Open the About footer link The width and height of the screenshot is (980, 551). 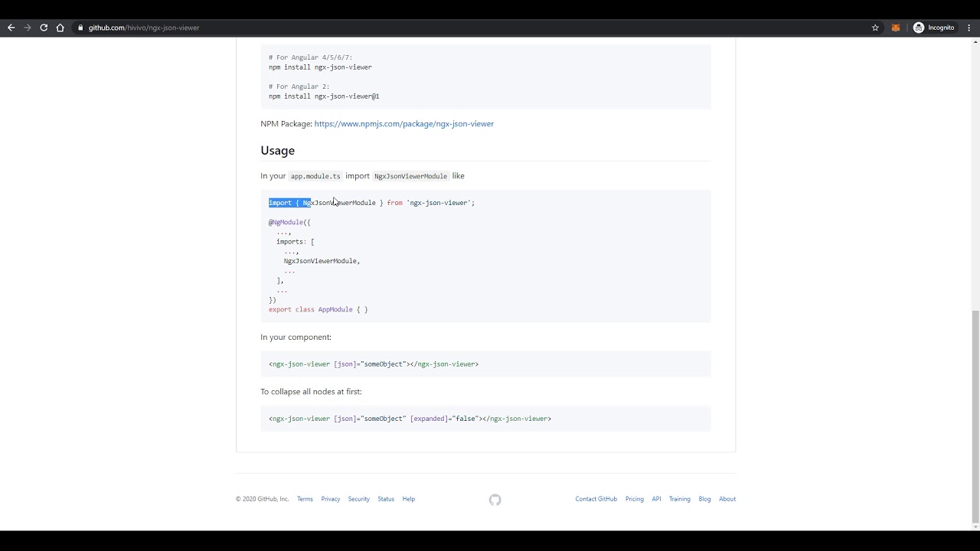[x=727, y=499]
